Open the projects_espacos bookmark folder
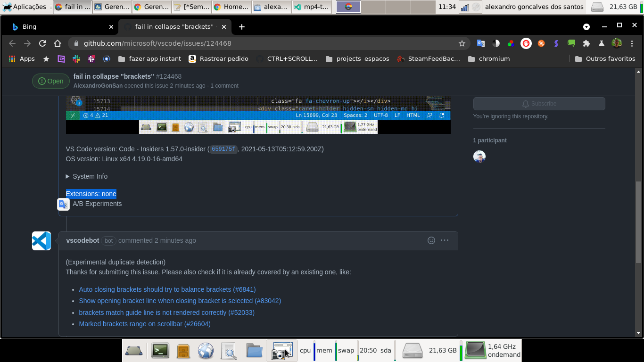 click(x=357, y=59)
